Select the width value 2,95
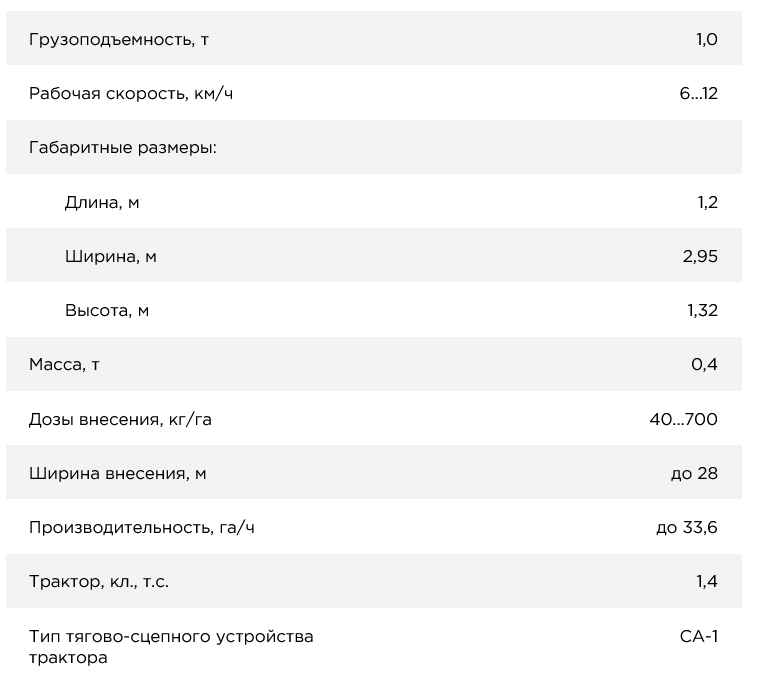759x691 pixels. (x=700, y=256)
